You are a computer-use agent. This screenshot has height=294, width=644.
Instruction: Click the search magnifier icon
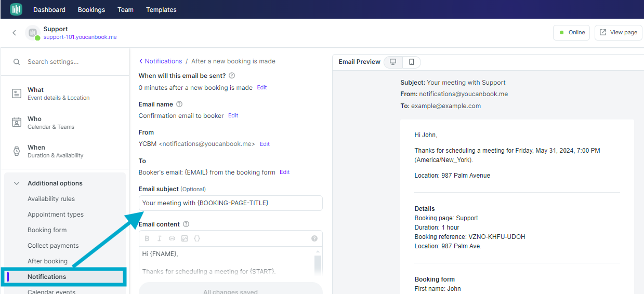coord(17,62)
